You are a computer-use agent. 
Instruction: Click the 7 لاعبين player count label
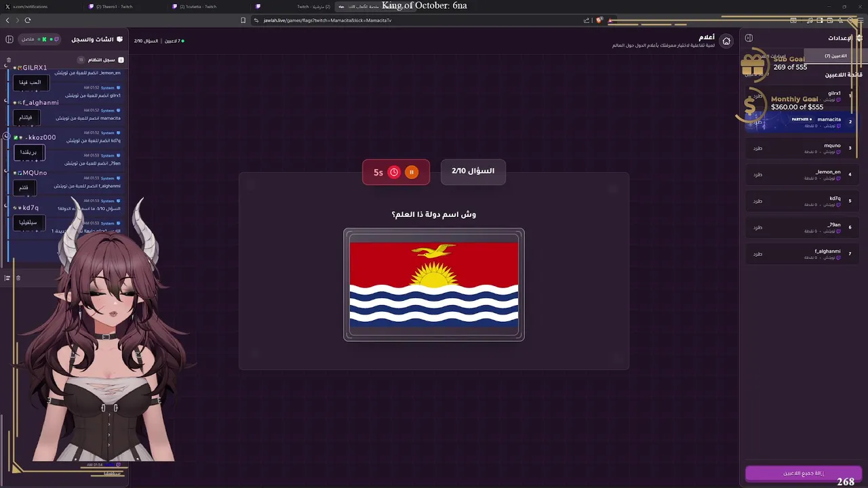click(174, 41)
